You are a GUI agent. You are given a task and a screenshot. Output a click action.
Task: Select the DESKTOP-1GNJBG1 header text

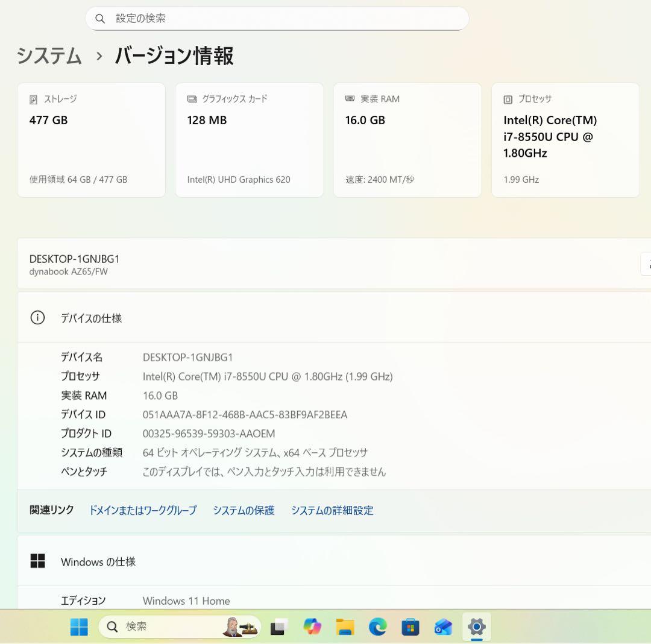coord(74,259)
